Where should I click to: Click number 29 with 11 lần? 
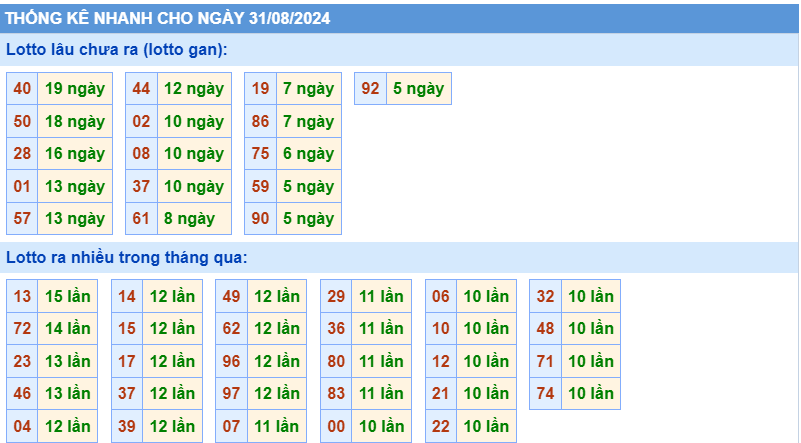coord(336,296)
